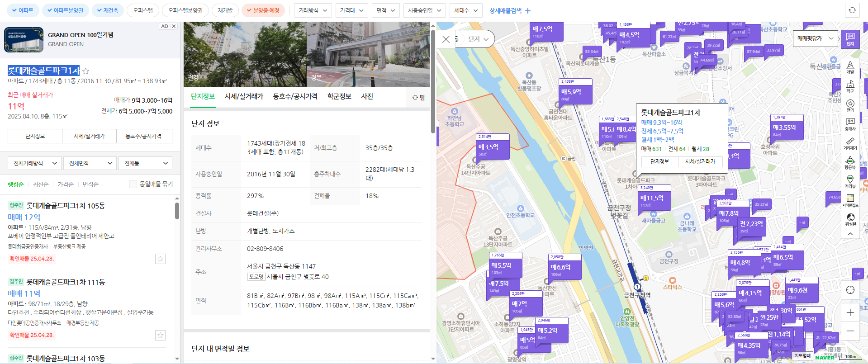Switch to 시세/실거래가 tab in detail panel

244,96
